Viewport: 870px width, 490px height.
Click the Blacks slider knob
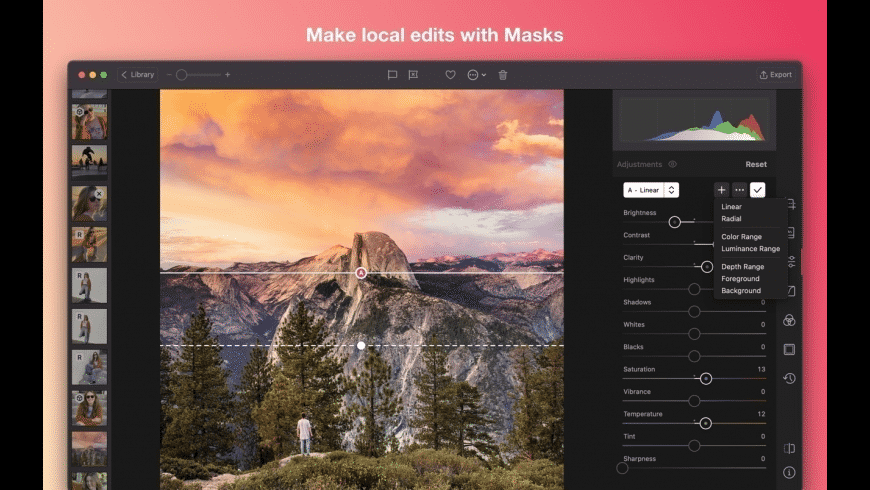point(694,356)
